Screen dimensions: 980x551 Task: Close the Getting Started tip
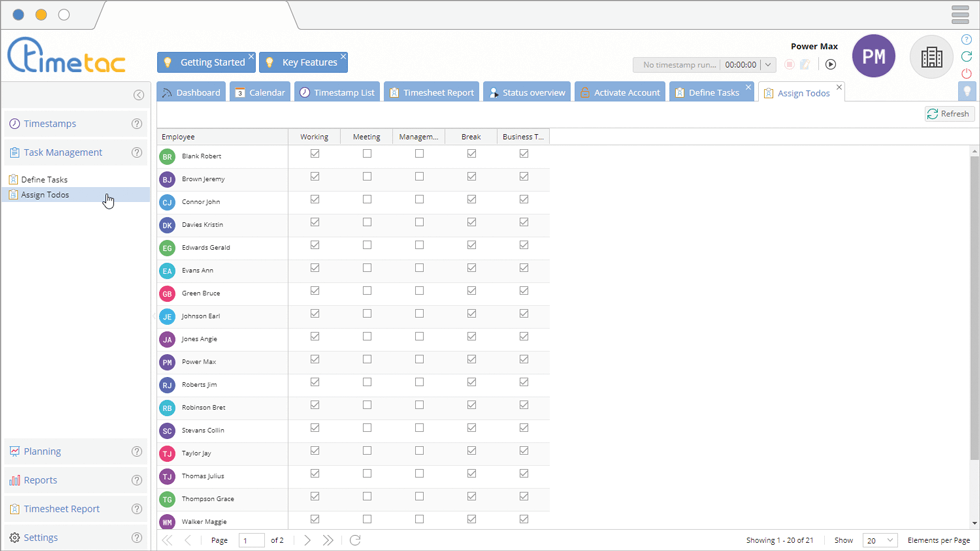tap(251, 56)
